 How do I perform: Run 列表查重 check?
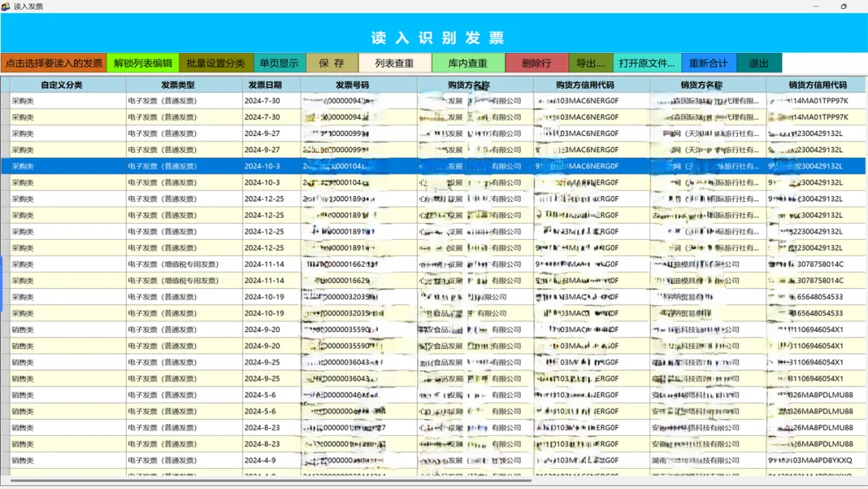tap(395, 63)
